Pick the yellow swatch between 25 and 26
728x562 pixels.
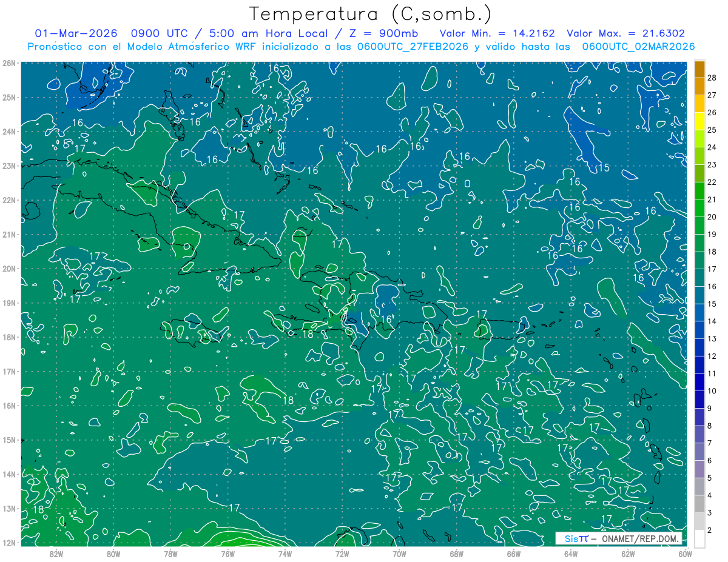point(699,121)
